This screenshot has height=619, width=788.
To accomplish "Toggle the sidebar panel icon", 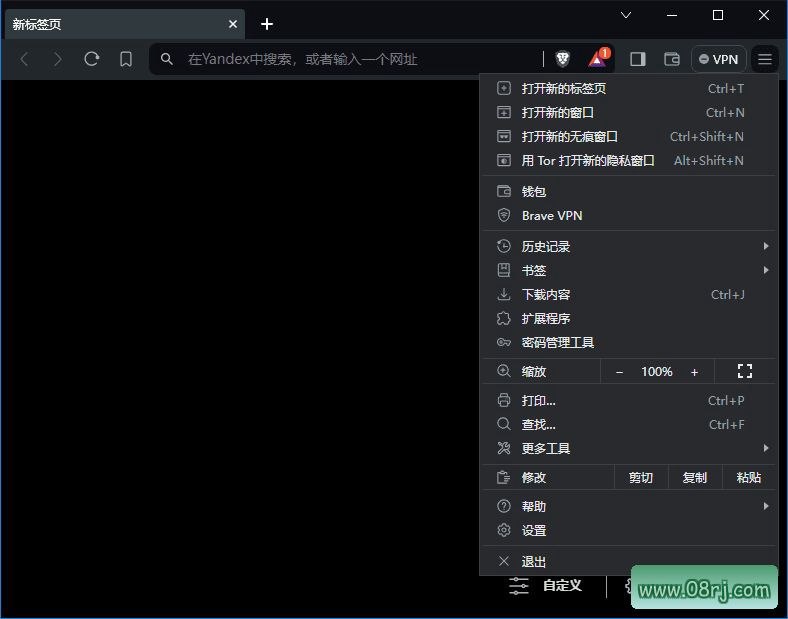I will [638, 59].
